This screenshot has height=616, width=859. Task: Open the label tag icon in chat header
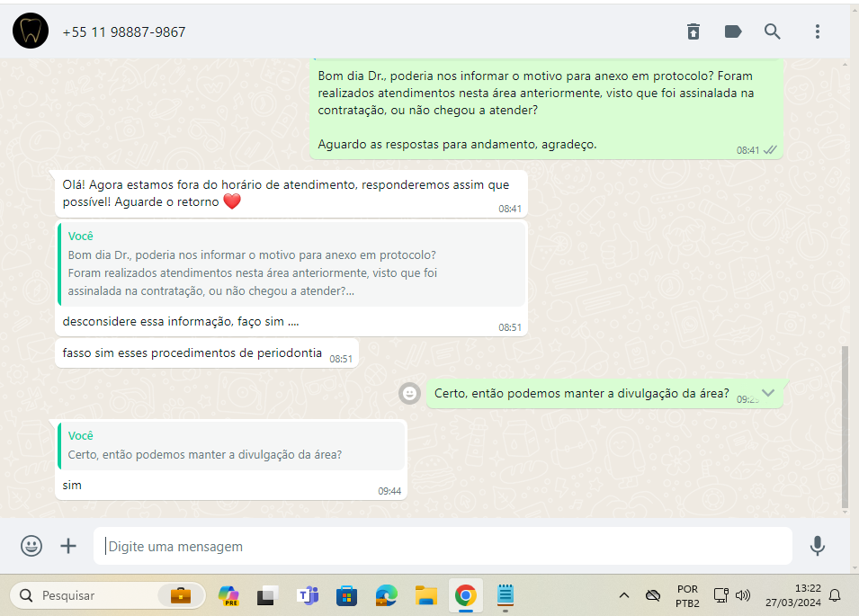tap(733, 31)
